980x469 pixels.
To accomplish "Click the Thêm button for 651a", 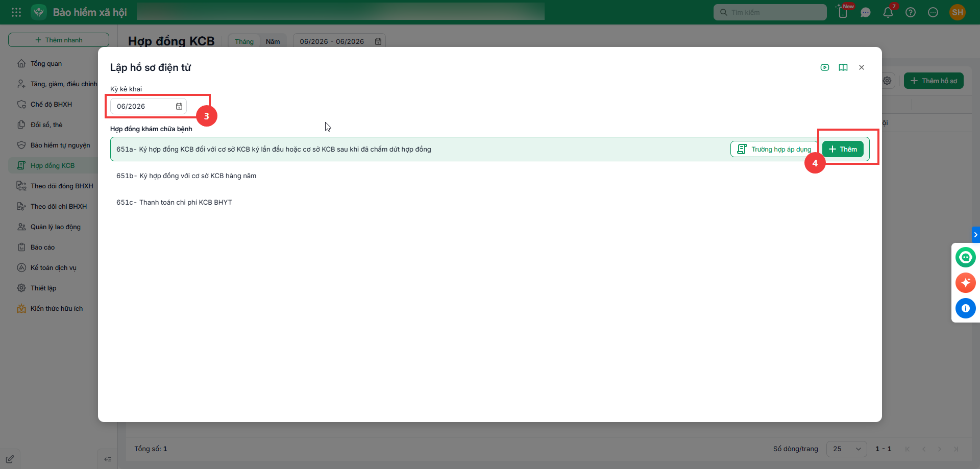I will coord(843,149).
